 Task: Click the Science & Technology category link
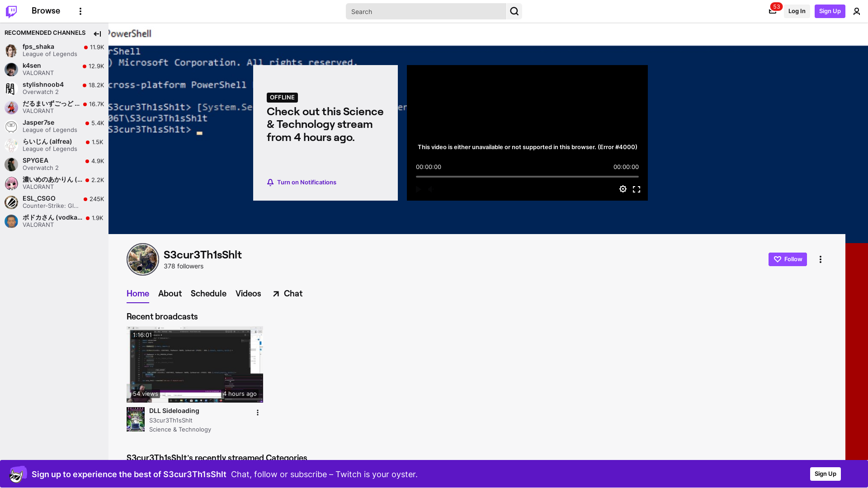[x=180, y=430]
